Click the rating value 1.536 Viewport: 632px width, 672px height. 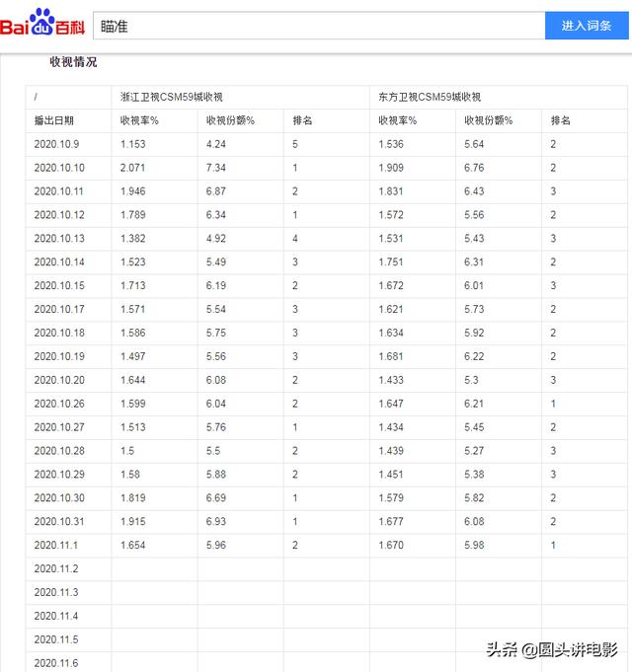pos(391,144)
